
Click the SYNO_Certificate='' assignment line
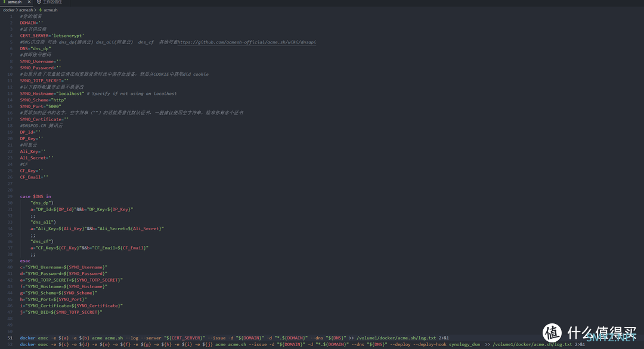pyautogui.click(x=44, y=119)
